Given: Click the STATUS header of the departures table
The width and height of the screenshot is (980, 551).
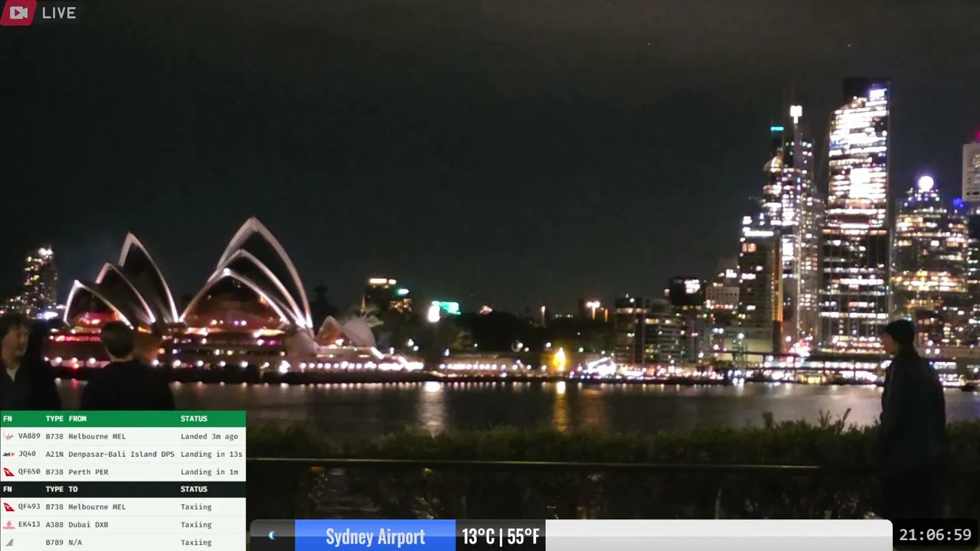Looking at the screenshot, I should click(194, 489).
